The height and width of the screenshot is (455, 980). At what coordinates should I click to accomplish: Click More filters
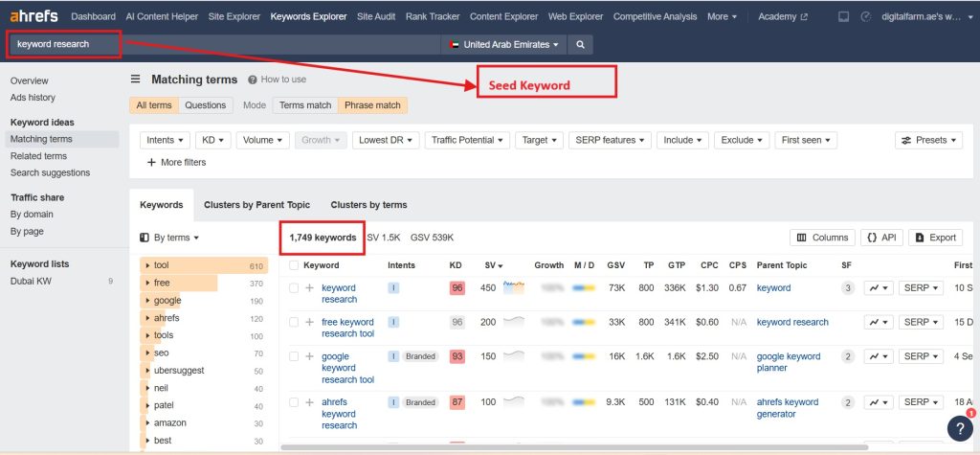click(x=176, y=162)
